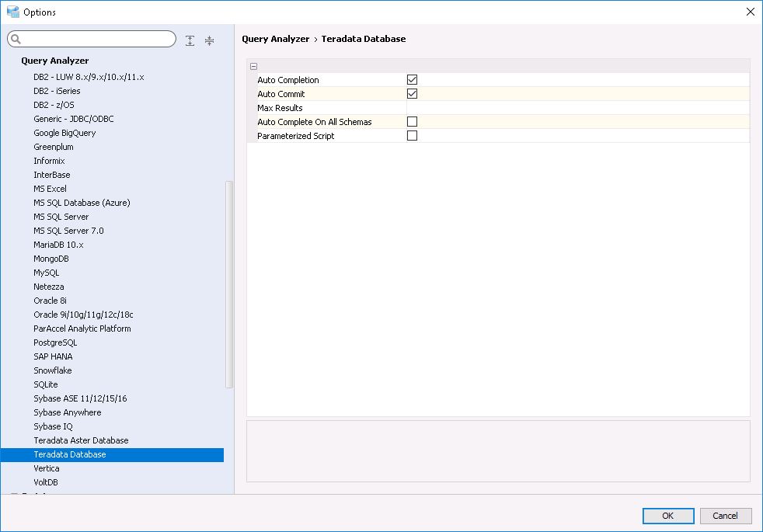This screenshot has width=763, height=532.
Task: Click the Options window title icon
Action: 12,12
